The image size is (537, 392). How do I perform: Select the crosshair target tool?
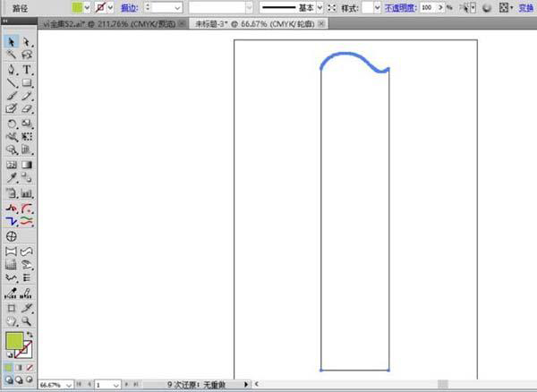12,236
